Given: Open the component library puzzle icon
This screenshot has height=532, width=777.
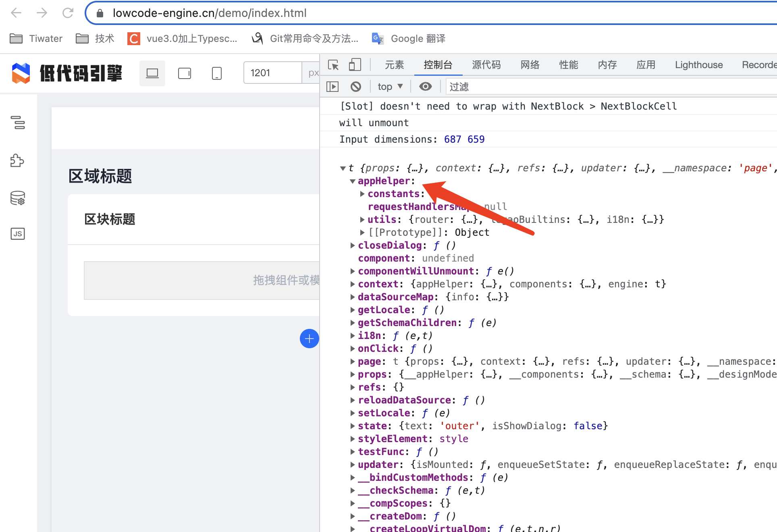Looking at the screenshot, I should point(17,160).
